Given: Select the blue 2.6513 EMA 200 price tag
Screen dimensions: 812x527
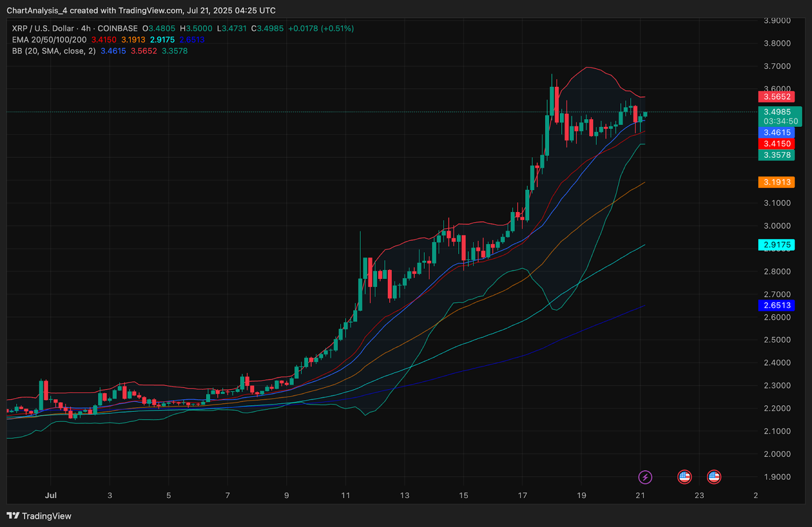Looking at the screenshot, I should (776, 305).
